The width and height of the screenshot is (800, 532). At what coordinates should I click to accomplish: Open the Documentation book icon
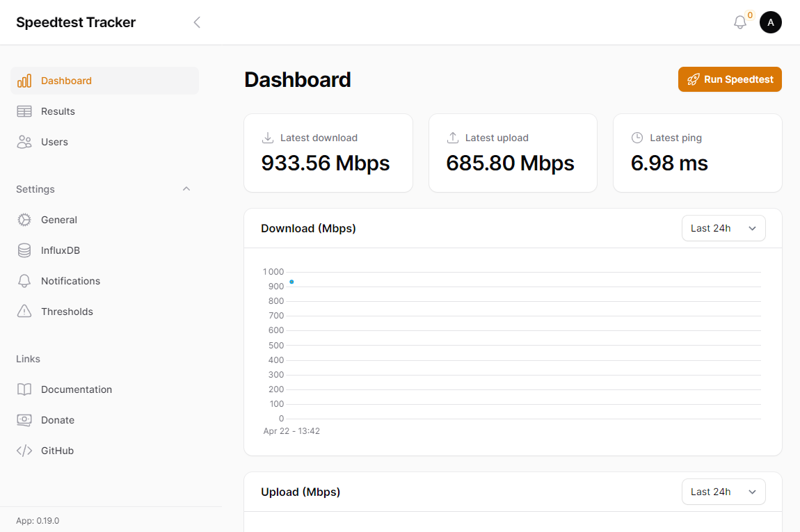coord(25,389)
